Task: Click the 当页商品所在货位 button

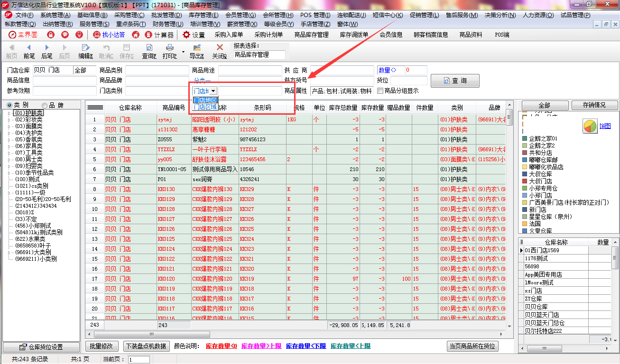Action: tap(472, 346)
